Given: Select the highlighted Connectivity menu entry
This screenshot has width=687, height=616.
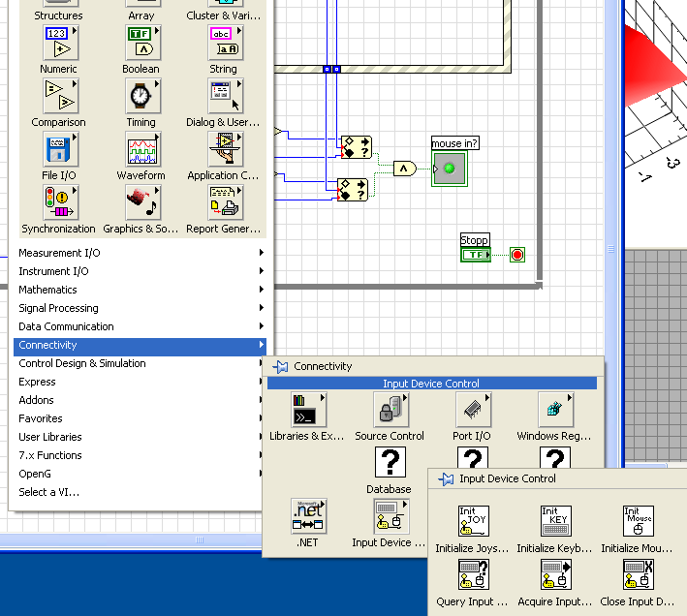Looking at the screenshot, I should coord(141,345).
